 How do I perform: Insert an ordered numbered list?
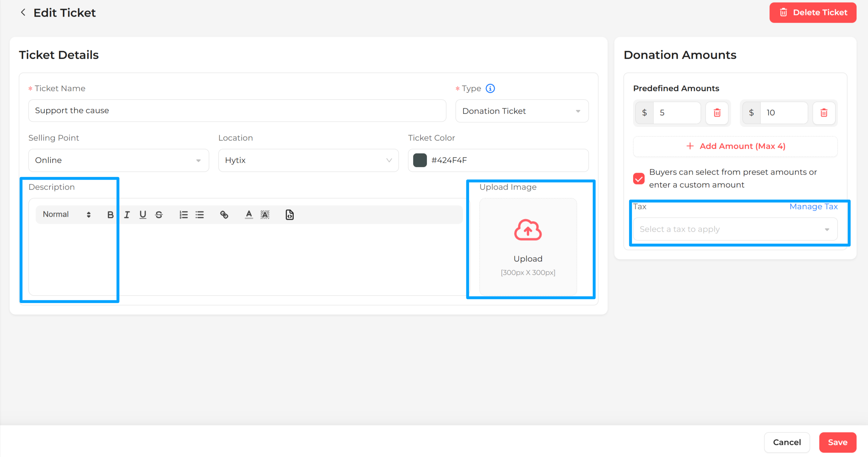[x=184, y=215]
